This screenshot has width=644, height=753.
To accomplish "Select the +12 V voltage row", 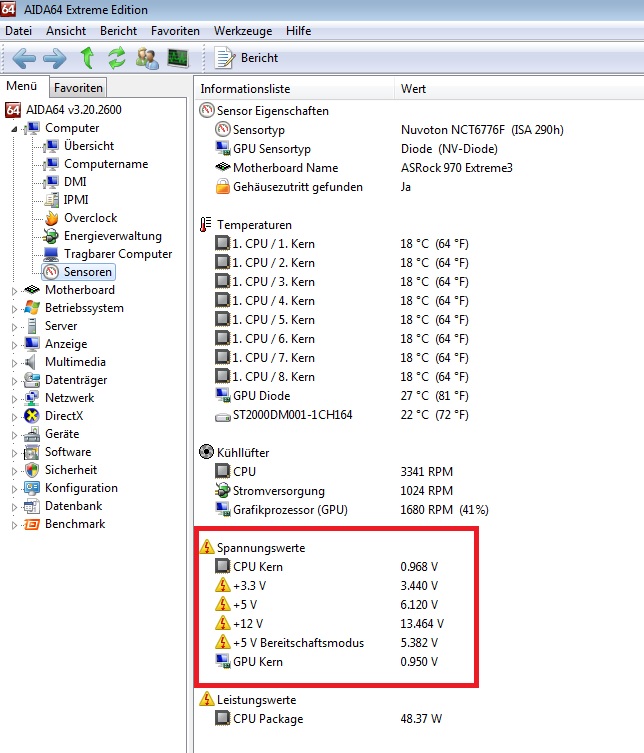I will [x=329, y=624].
